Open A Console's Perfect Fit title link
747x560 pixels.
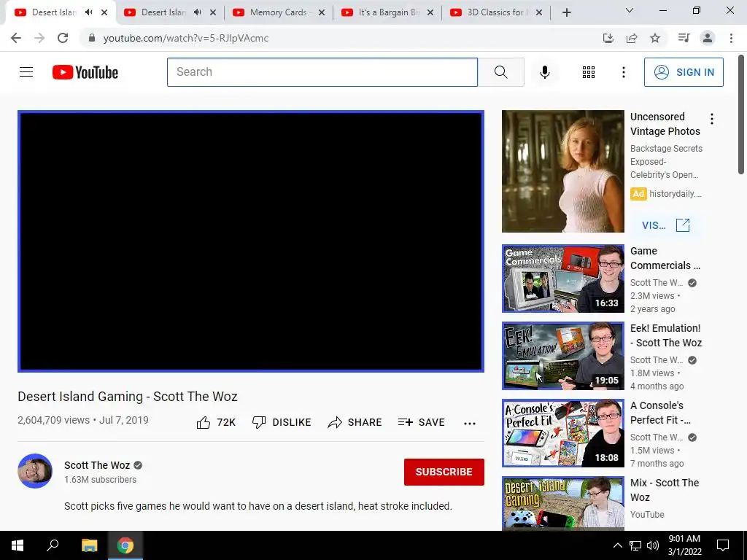click(660, 413)
